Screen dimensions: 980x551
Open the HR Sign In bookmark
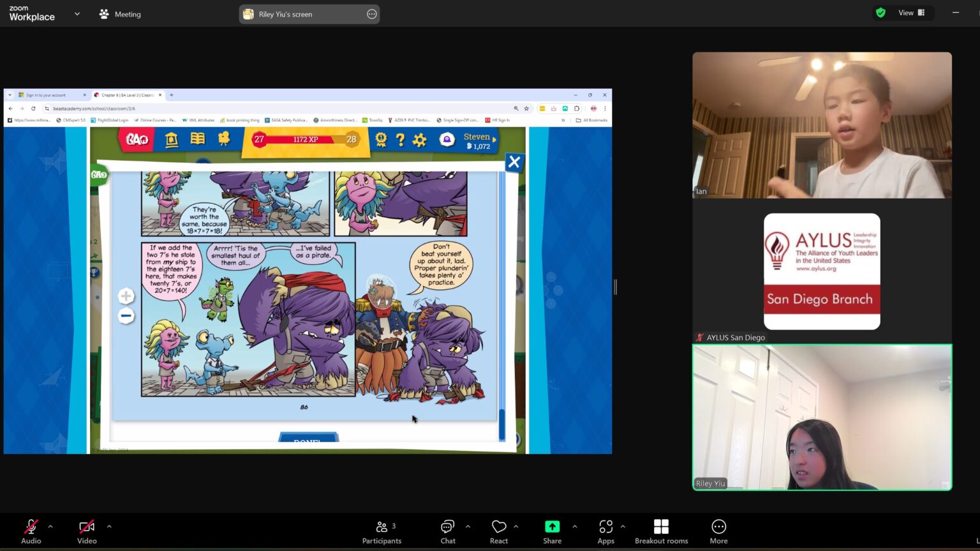[x=498, y=120]
